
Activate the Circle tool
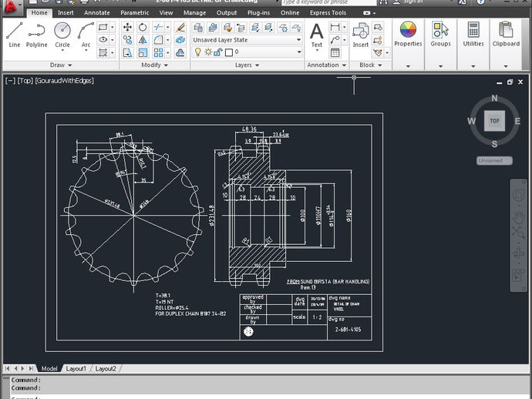click(x=62, y=35)
